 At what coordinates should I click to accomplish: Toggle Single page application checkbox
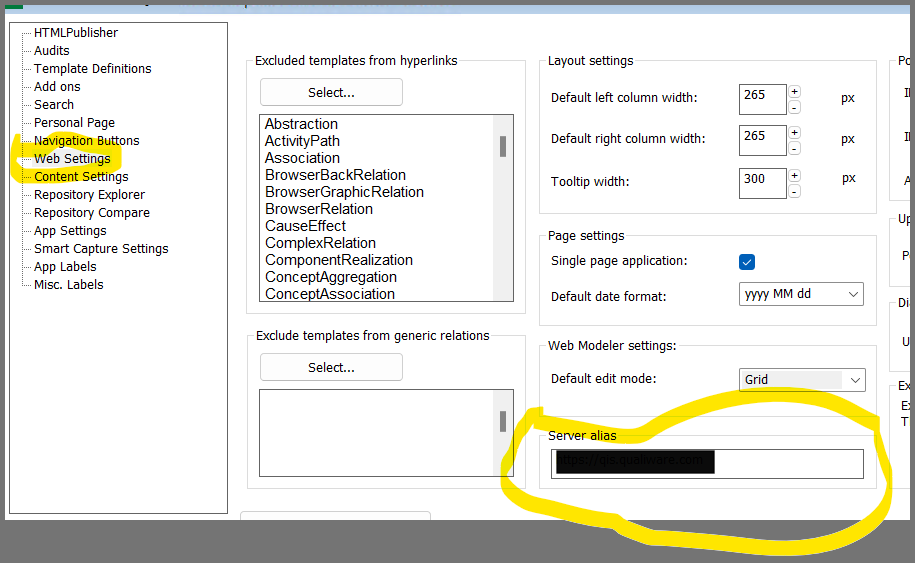(x=747, y=262)
